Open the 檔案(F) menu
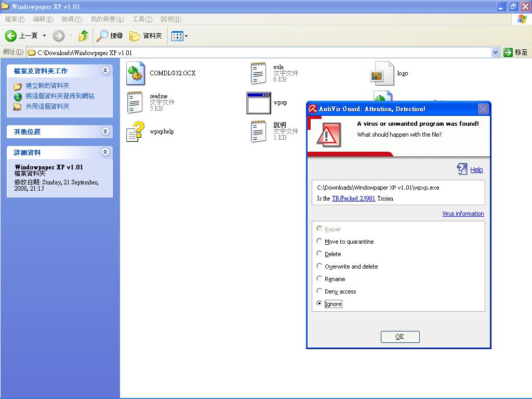This screenshot has width=532, height=399. tap(15, 19)
